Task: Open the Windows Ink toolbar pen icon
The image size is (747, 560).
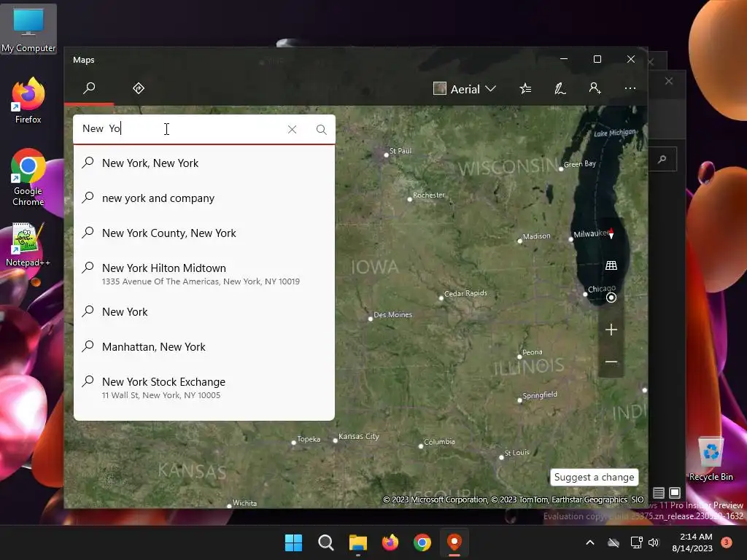Action: click(560, 88)
